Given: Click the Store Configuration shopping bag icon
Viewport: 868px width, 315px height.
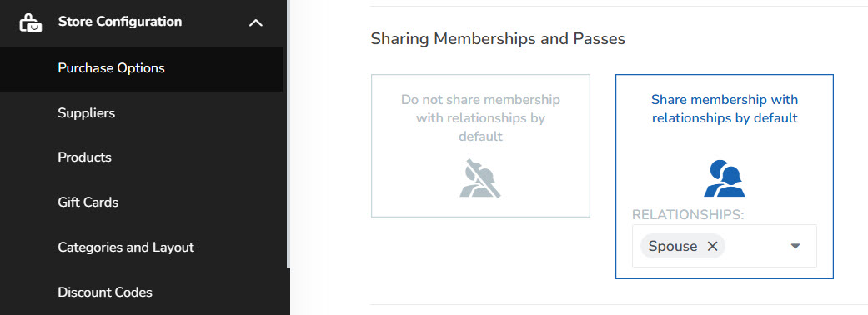Looking at the screenshot, I should 30,22.
